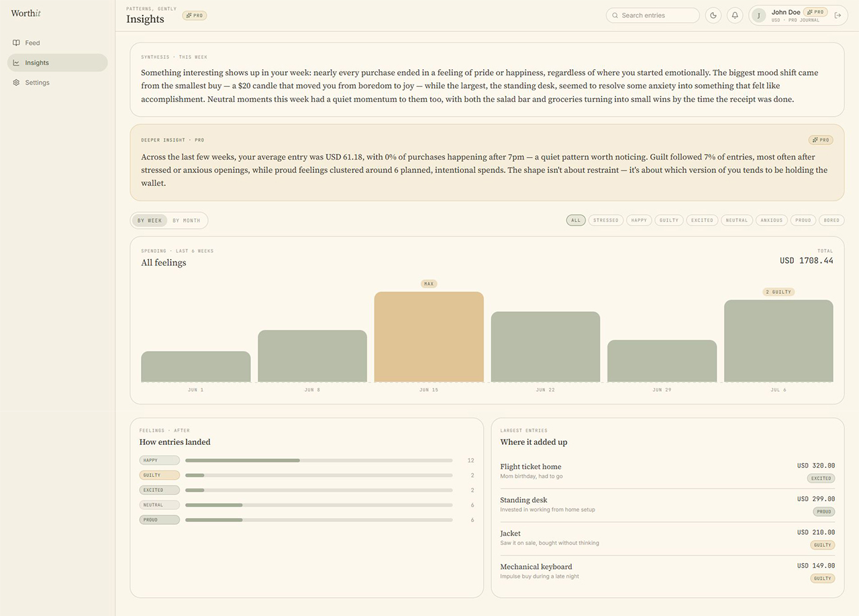
Task: Click the Proud entries progress bar
Action: [x=319, y=520]
